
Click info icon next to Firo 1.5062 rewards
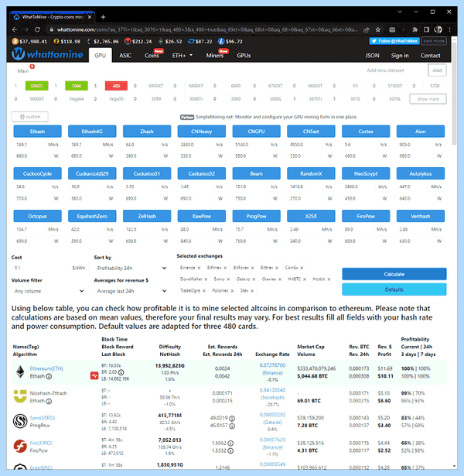(230, 443)
